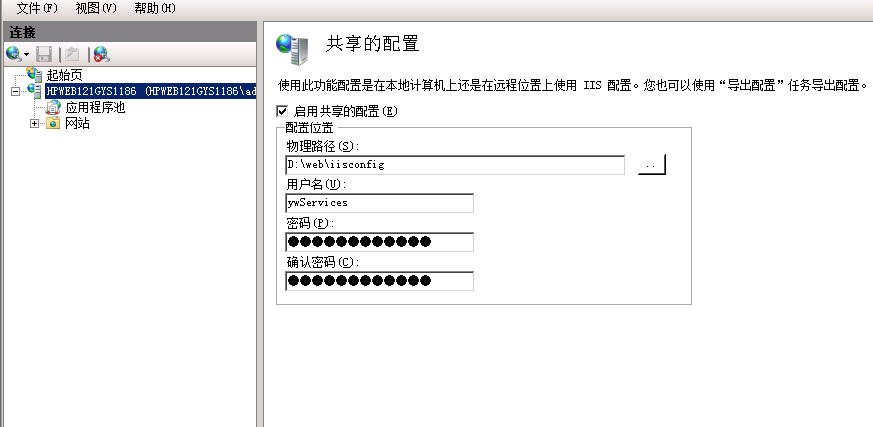Viewport: 873px width, 427px height.
Task: Open the 文件(F) menu
Action: tap(37, 8)
